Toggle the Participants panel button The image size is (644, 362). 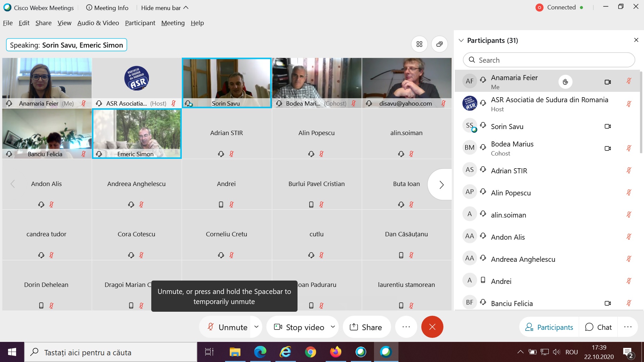pyautogui.click(x=549, y=327)
